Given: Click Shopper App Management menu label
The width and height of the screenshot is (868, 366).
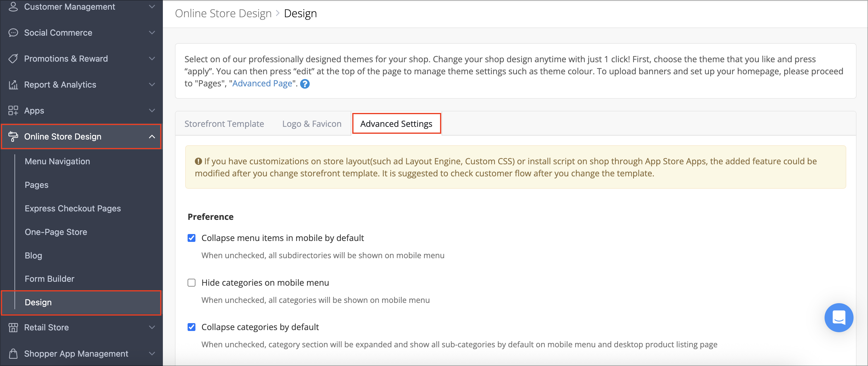Looking at the screenshot, I should (x=76, y=354).
